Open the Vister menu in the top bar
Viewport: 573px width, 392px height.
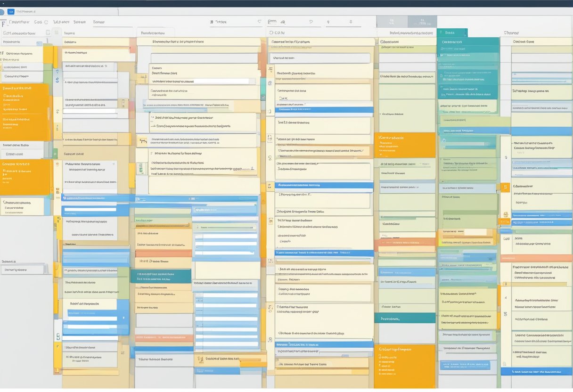(x=61, y=22)
